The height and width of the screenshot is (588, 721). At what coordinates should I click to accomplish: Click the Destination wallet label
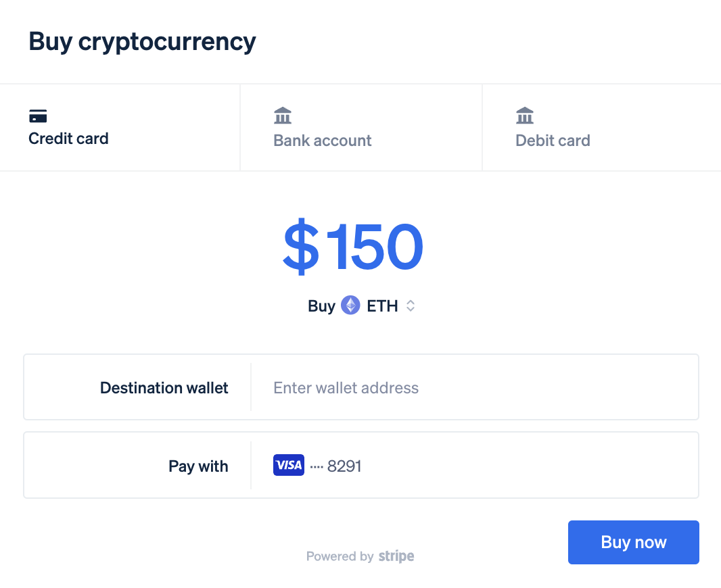point(164,388)
